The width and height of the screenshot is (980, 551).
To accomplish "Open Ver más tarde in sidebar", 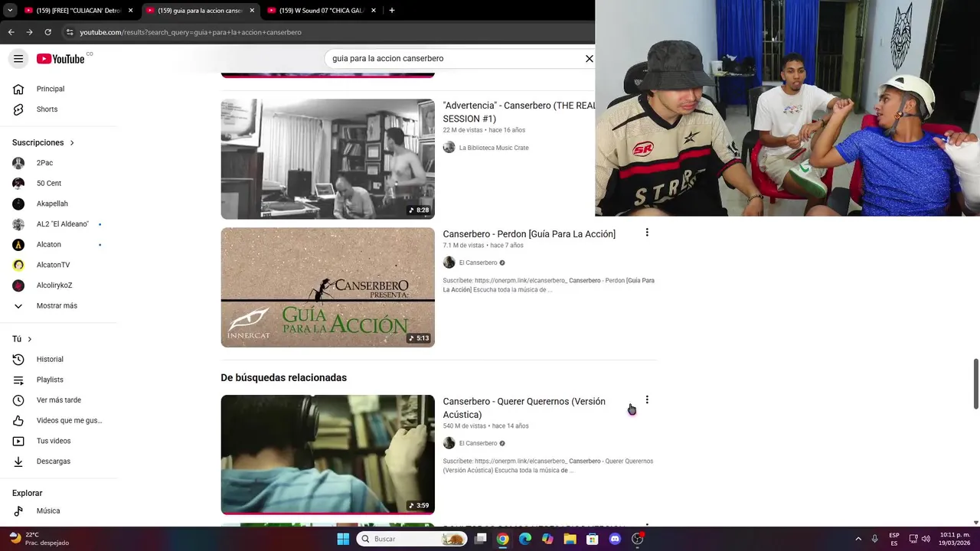I will tap(59, 400).
